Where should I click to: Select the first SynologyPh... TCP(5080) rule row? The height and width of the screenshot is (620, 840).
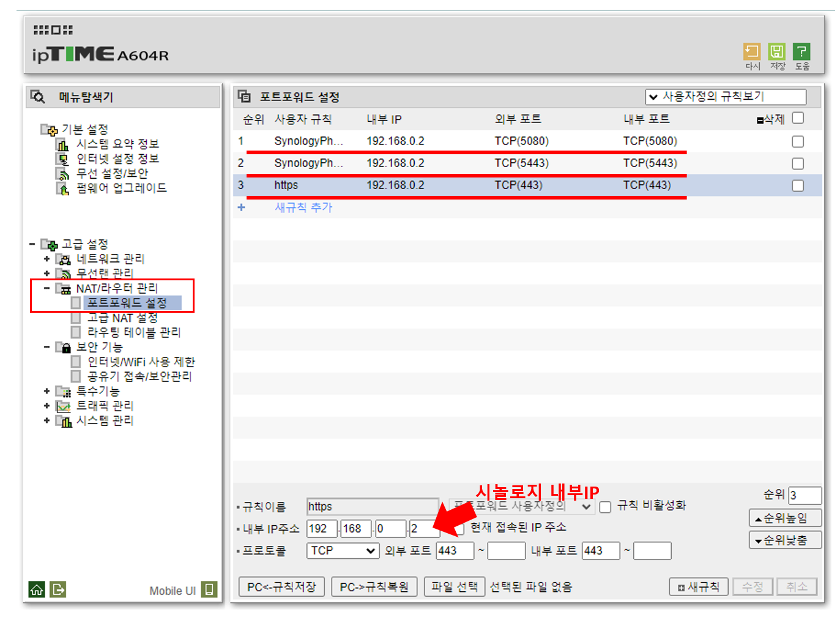(x=527, y=141)
